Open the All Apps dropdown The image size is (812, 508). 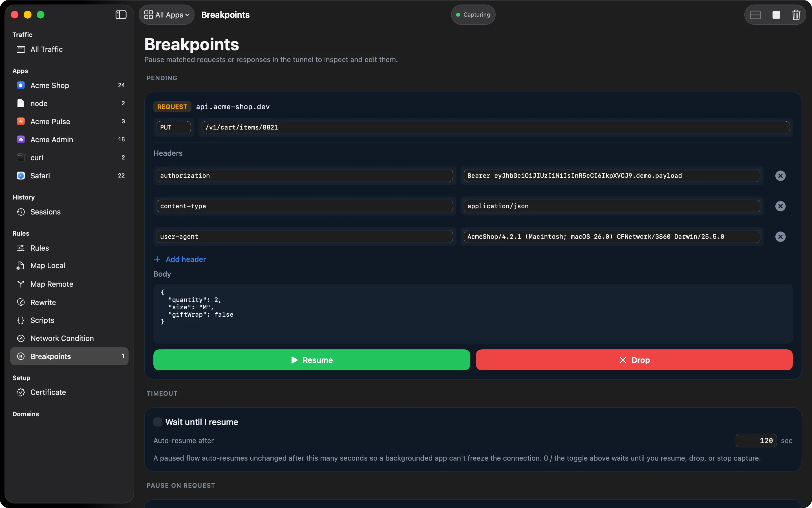click(167, 15)
